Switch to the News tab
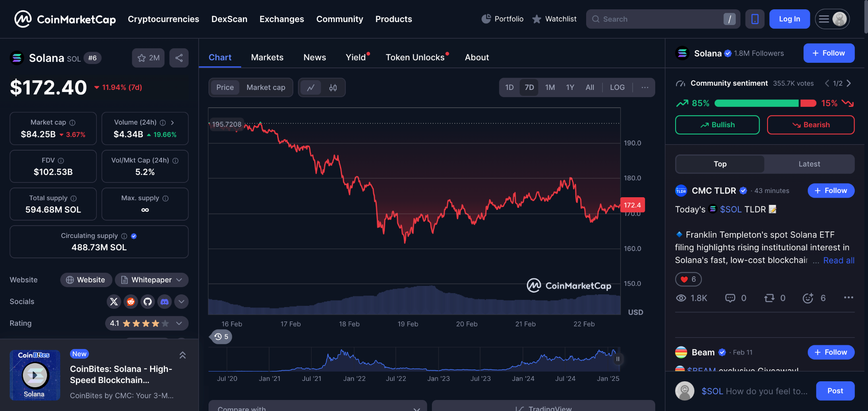Image resolution: width=868 pixels, height=411 pixels. pyautogui.click(x=314, y=57)
